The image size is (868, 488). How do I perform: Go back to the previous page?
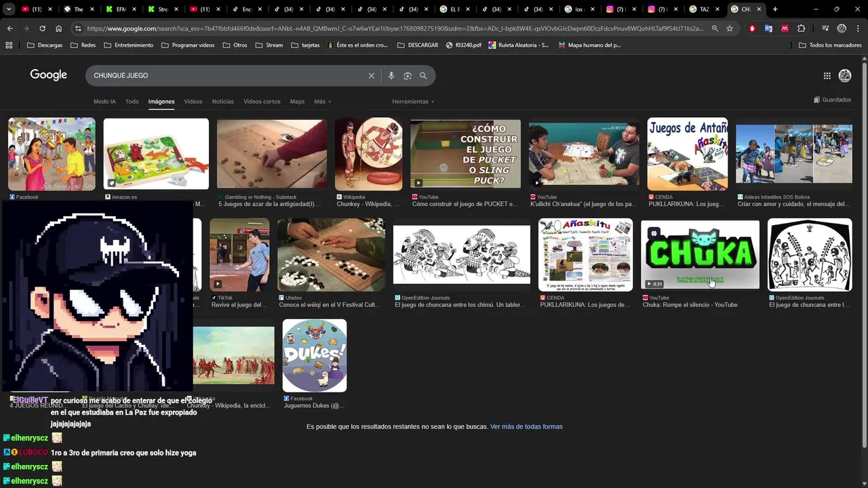pyautogui.click(x=9, y=28)
